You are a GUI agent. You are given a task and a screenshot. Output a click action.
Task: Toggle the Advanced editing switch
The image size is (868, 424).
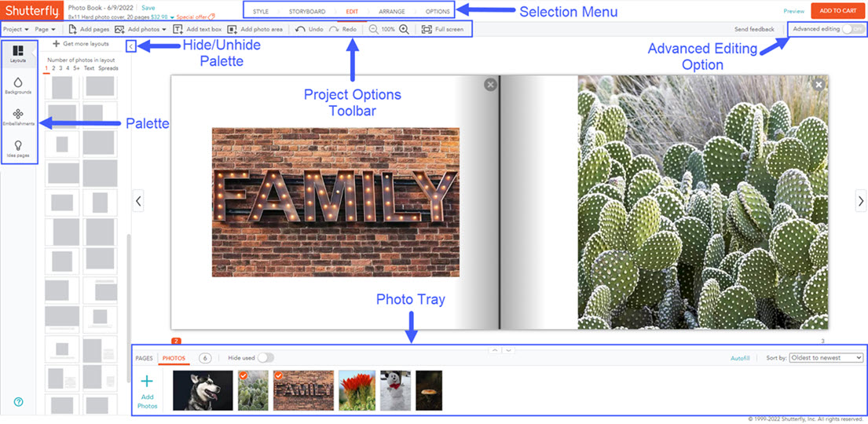(x=852, y=29)
